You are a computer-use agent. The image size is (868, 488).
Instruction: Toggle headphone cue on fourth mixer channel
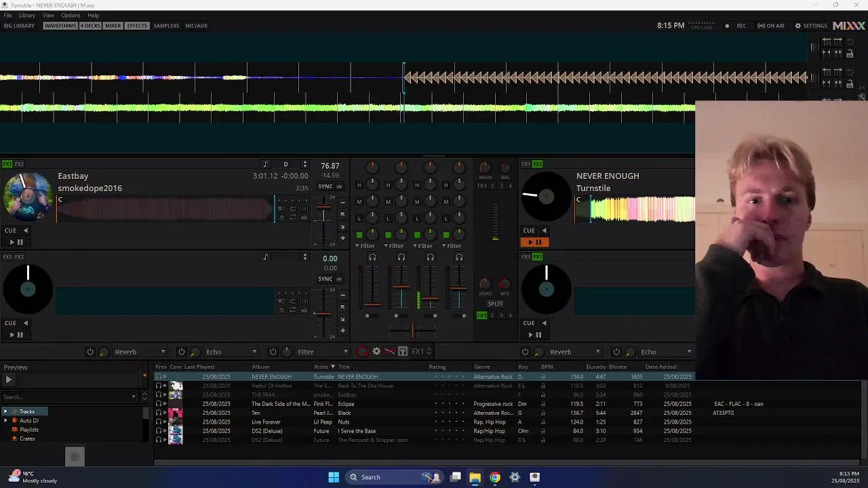pyautogui.click(x=459, y=257)
